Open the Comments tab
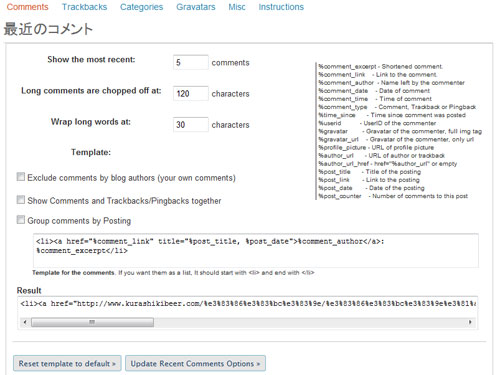500x375 pixels. tap(27, 7)
